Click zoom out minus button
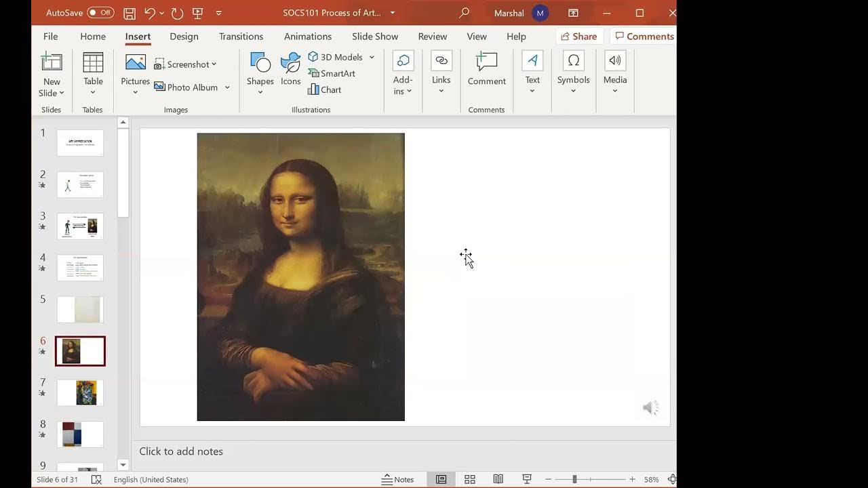The height and width of the screenshot is (488, 868). (549, 479)
